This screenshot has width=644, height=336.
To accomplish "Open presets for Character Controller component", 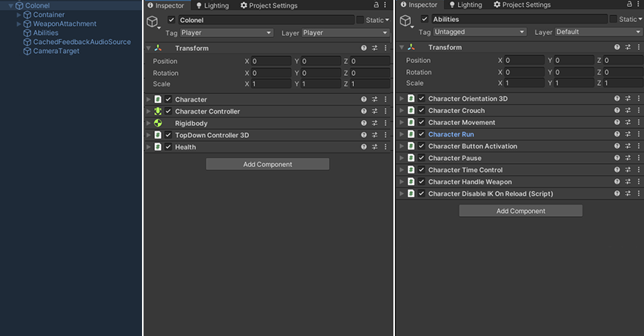I will 374,111.
